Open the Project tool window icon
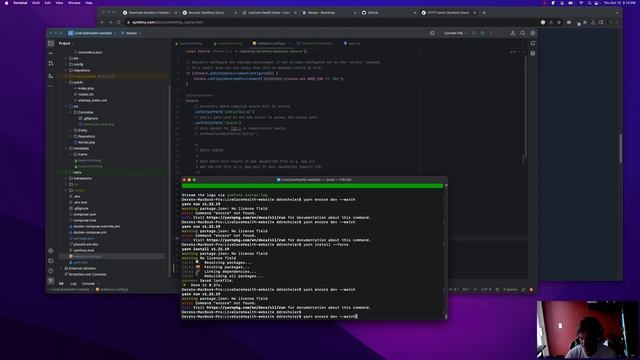This screenshot has height=360, width=640. tap(51, 43)
